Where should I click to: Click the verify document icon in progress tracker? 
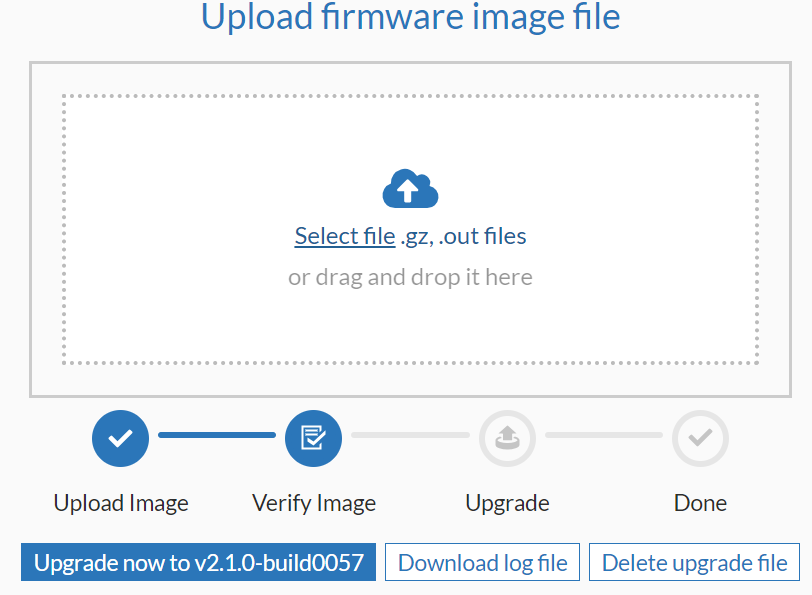(313, 438)
